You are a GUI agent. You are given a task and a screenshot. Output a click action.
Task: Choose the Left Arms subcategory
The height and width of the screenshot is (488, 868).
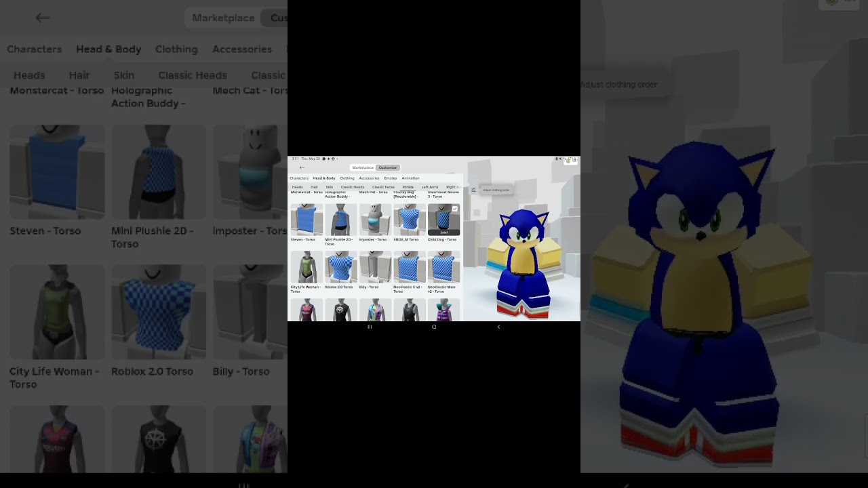430,187
